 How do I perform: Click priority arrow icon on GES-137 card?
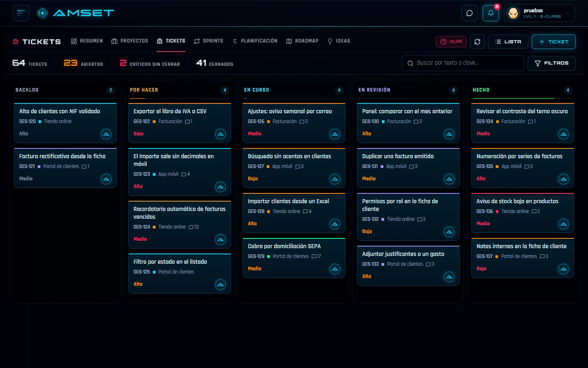(563, 269)
